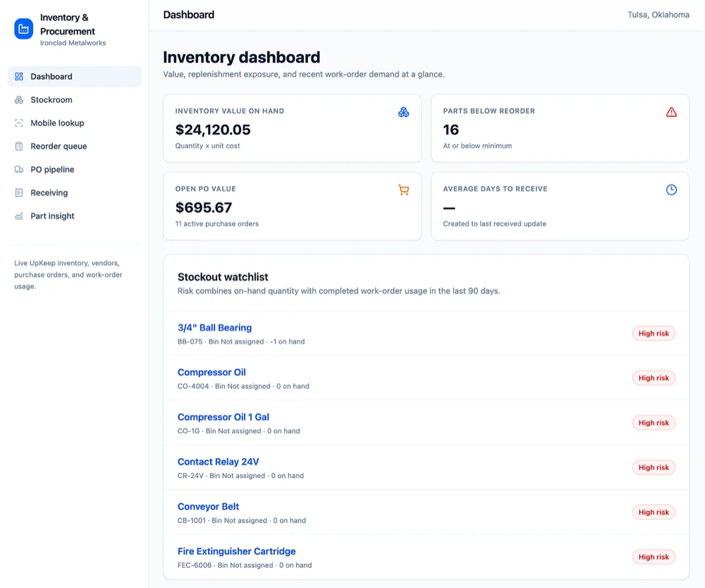
Task: Open the Conveyor Belt part link
Action: coord(208,507)
